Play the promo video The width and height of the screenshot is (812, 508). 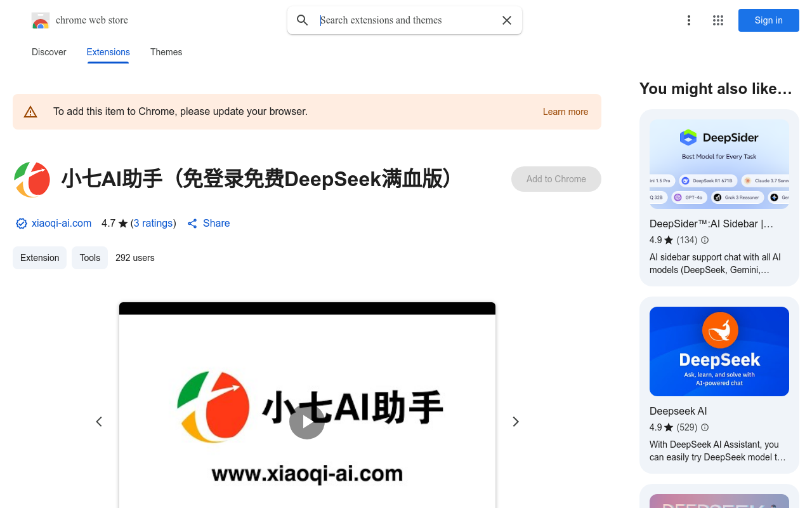307,422
